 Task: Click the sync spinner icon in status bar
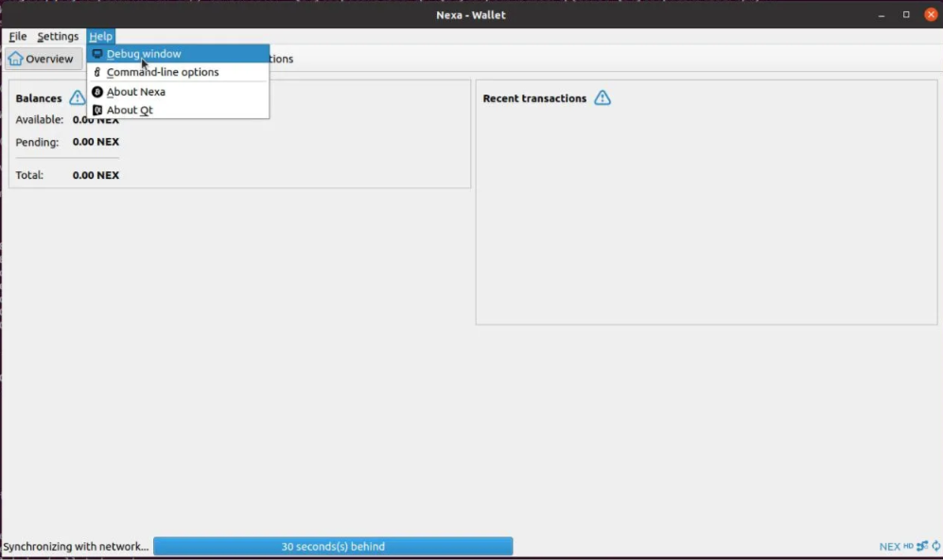point(936,547)
